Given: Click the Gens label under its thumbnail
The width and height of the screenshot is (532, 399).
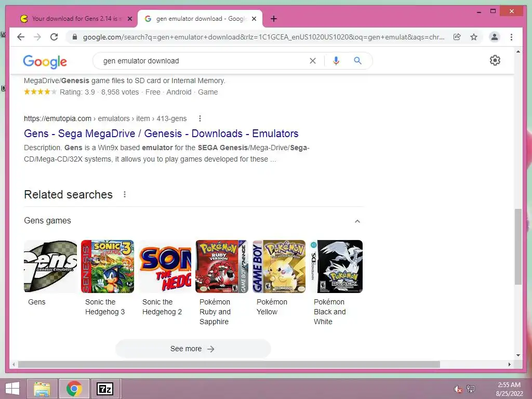Looking at the screenshot, I should click(37, 302).
